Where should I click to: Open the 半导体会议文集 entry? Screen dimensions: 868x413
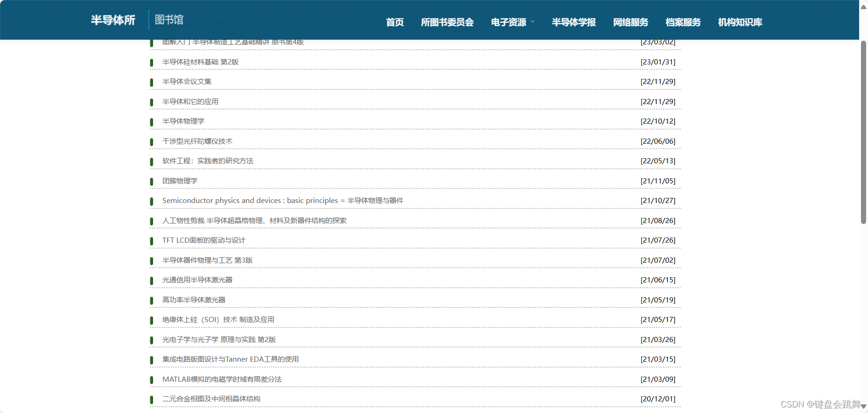[187, 81]
